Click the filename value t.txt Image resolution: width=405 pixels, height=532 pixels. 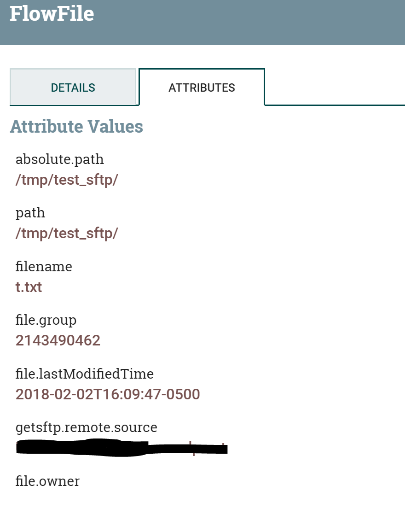(29, 287)
